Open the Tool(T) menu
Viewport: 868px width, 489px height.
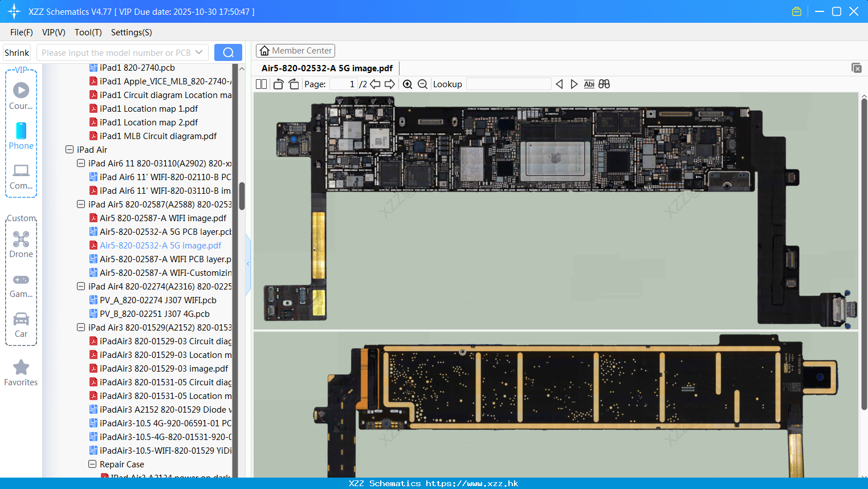[x=88, y=32]
